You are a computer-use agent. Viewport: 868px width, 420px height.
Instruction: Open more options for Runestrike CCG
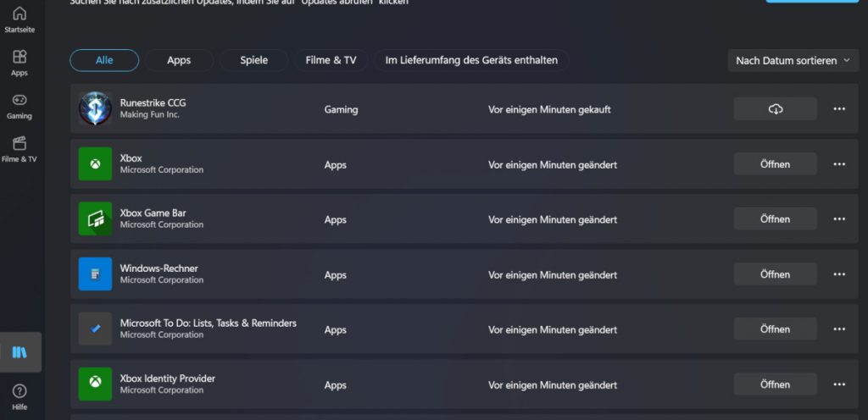pyautogui.click(x=839, y=109)
